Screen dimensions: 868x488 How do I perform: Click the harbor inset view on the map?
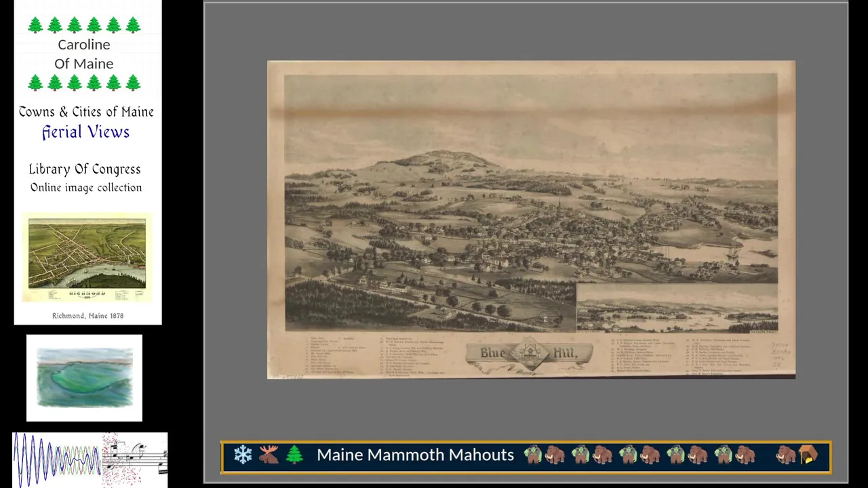point(677,308)
